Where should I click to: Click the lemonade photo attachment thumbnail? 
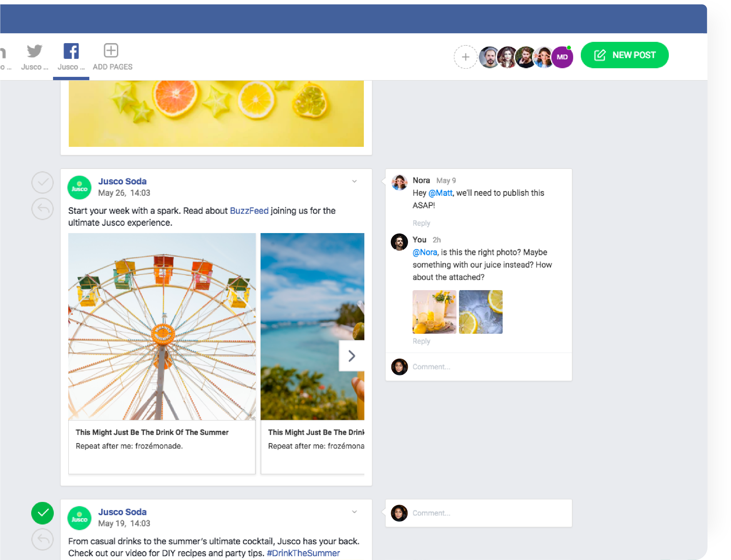click(435, 312)
